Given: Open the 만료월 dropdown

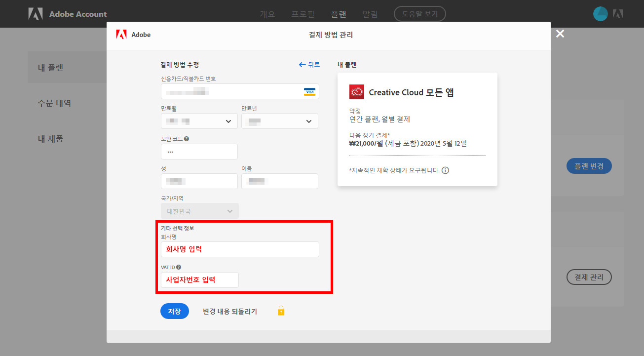Looking at the screenshot, I should (199, 121).
